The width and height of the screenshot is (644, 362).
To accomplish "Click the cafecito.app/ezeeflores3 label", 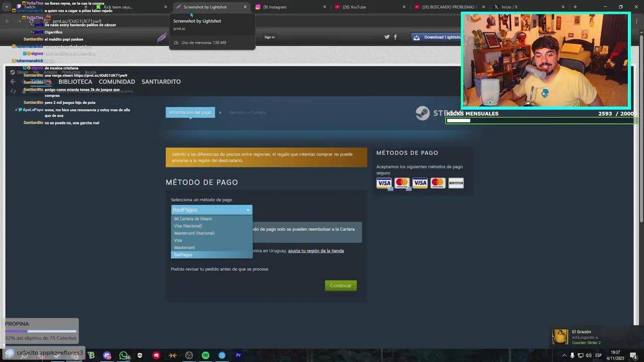I will tap(49, 353).
